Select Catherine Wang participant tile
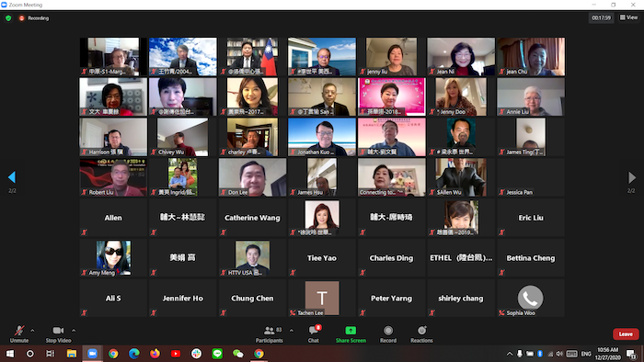Screen dimensions: 644x362 tap(252, 218)
